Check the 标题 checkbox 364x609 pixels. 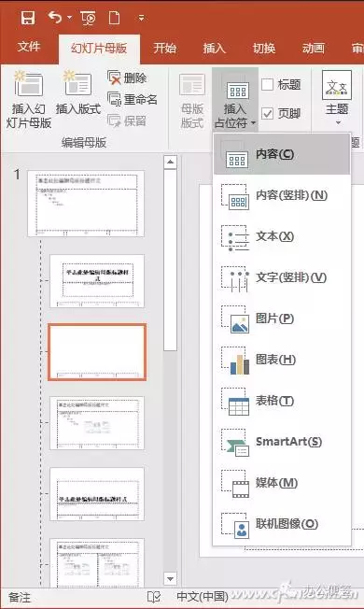267,84
